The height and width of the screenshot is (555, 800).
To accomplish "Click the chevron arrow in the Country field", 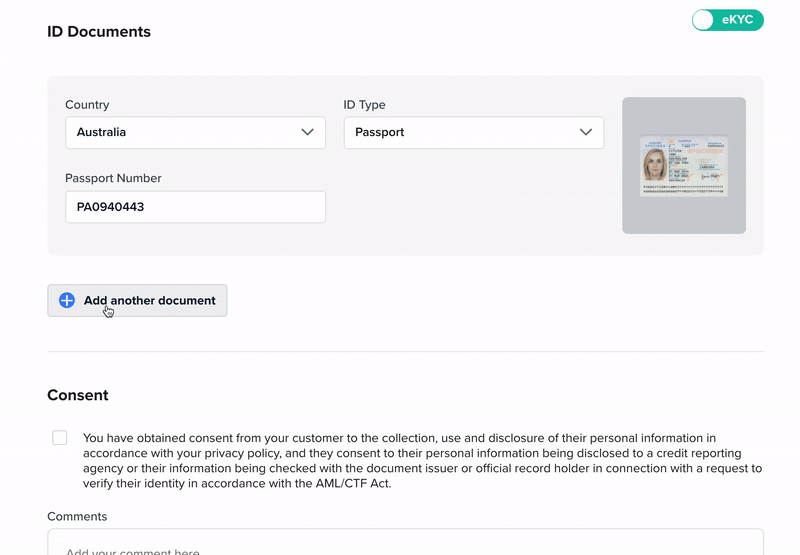I will [307, 132].
